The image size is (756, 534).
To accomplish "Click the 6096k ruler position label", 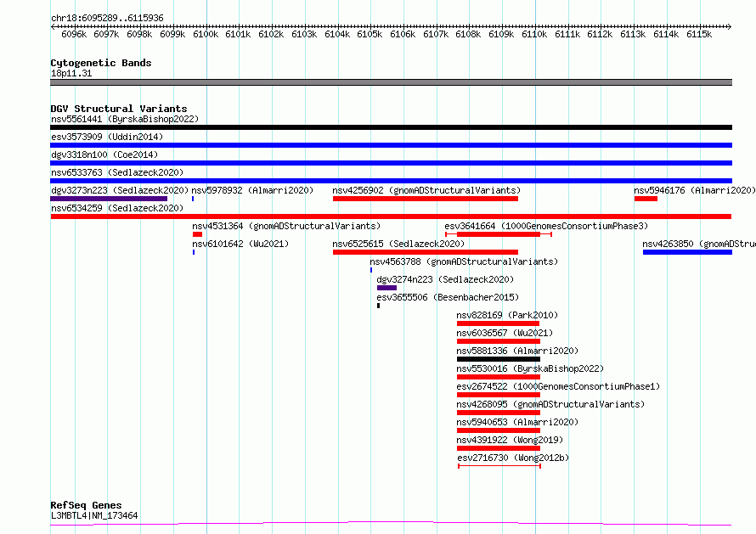I will click(x=74, y=34).
